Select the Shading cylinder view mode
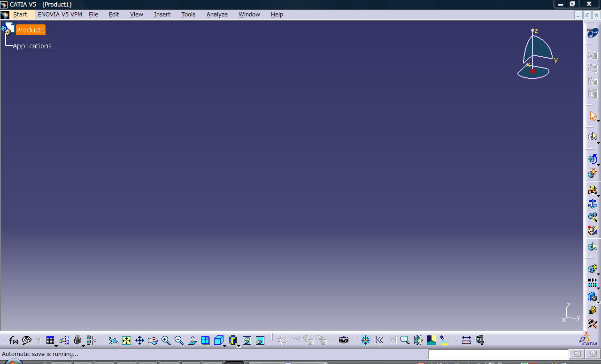This screenshot has height=364, width=601. (232, 341)
